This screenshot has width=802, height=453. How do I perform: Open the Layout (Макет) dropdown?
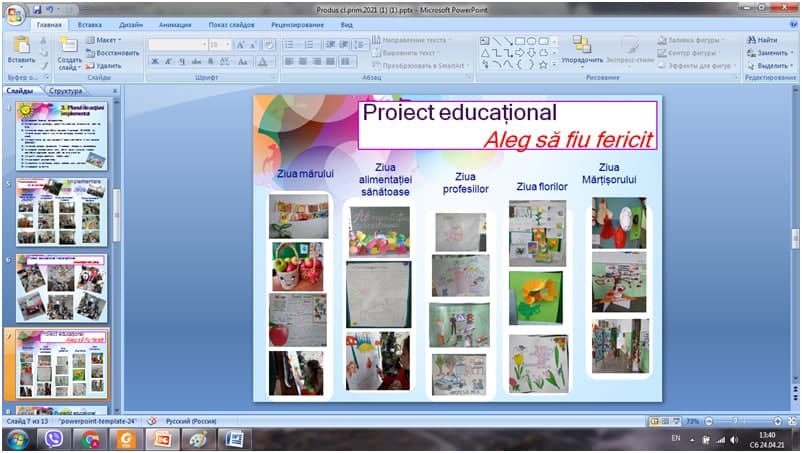click(x=107, y=39)
